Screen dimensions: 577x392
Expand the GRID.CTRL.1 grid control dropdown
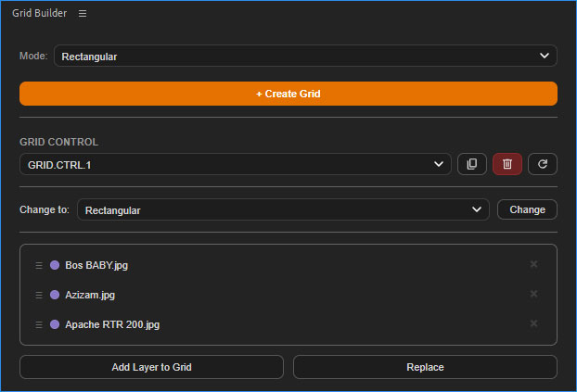click(x=236, y=164)
